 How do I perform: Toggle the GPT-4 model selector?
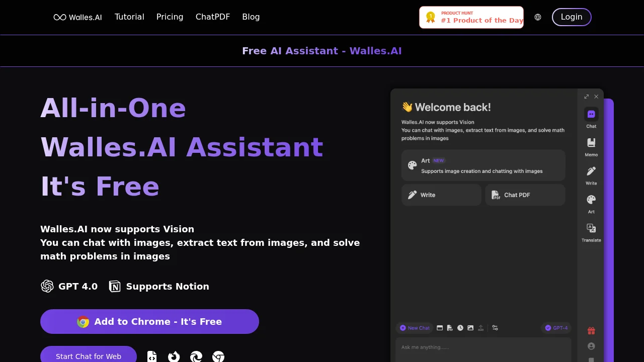coord(556,328)
